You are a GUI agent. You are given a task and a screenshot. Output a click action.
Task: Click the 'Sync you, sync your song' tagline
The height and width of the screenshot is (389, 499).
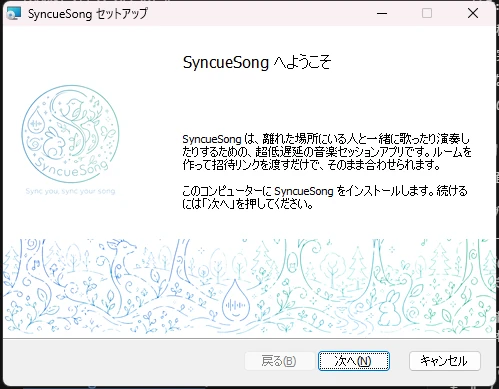pyautogui.click(x=70, y=191)
